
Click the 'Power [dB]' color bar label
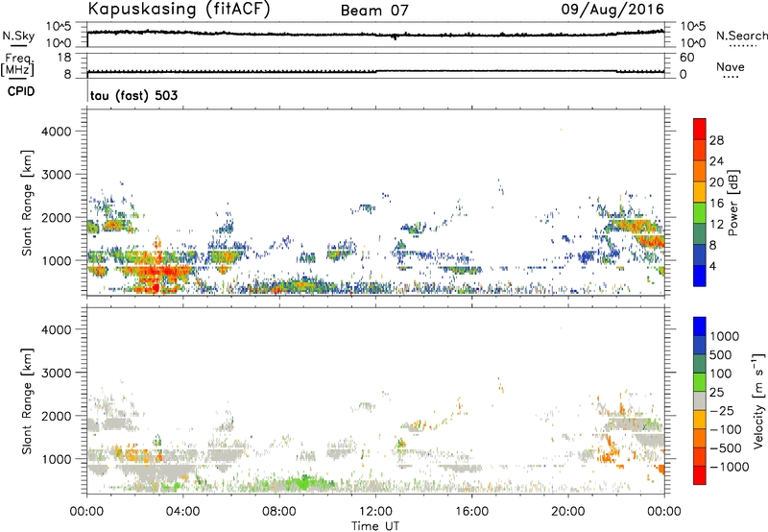[x=732, y=203]
